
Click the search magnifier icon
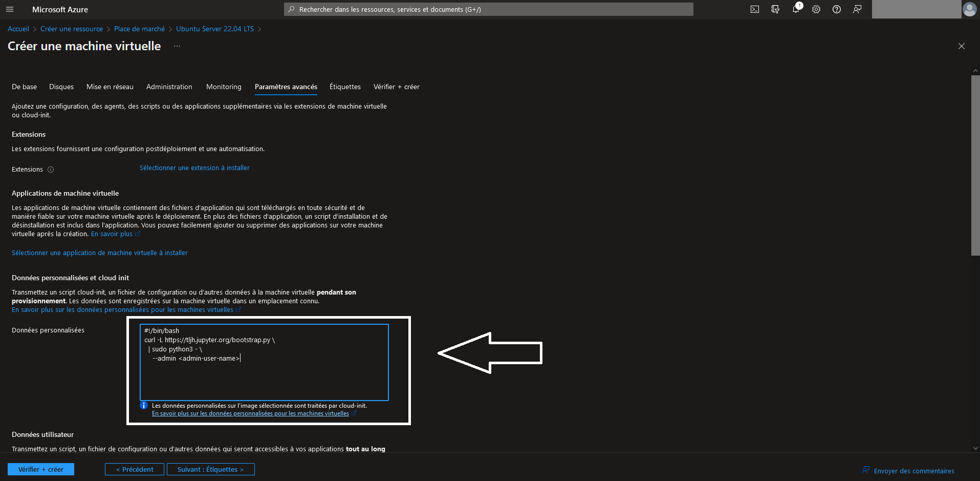(x=291, y=9)
